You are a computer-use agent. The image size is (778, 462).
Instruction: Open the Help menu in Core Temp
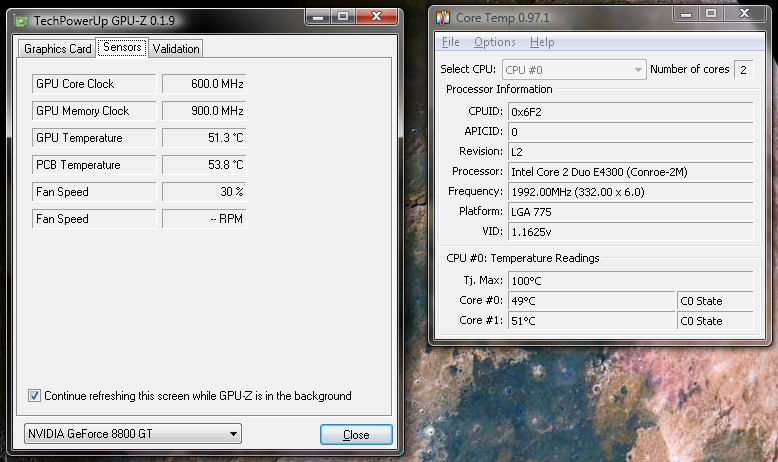542,42
